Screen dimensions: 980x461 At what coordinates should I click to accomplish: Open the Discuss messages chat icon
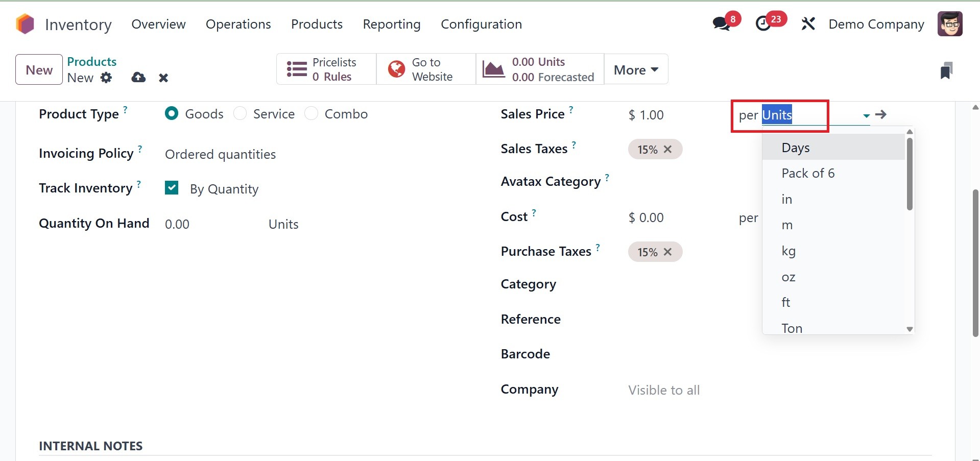[x=722, y=24]
